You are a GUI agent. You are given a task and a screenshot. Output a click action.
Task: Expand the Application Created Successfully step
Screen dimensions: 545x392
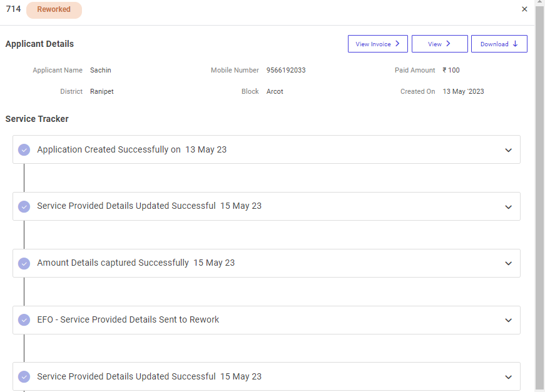click(508, 150)
